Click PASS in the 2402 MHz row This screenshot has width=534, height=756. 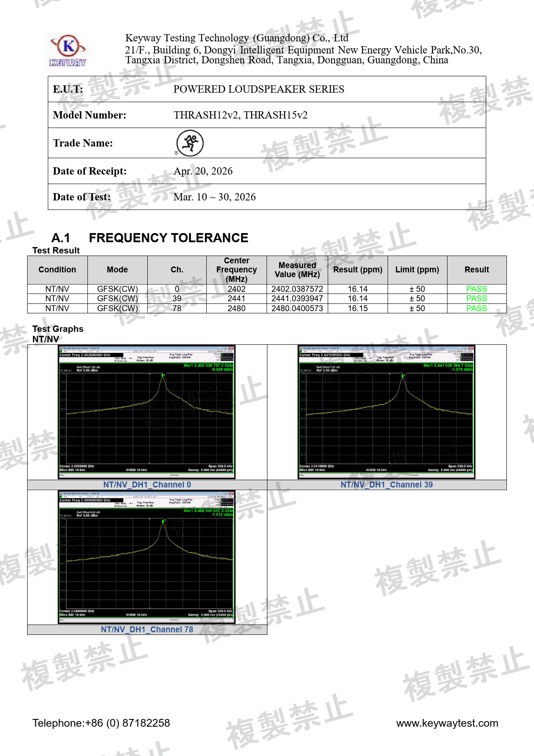click(x=477, y=289)
